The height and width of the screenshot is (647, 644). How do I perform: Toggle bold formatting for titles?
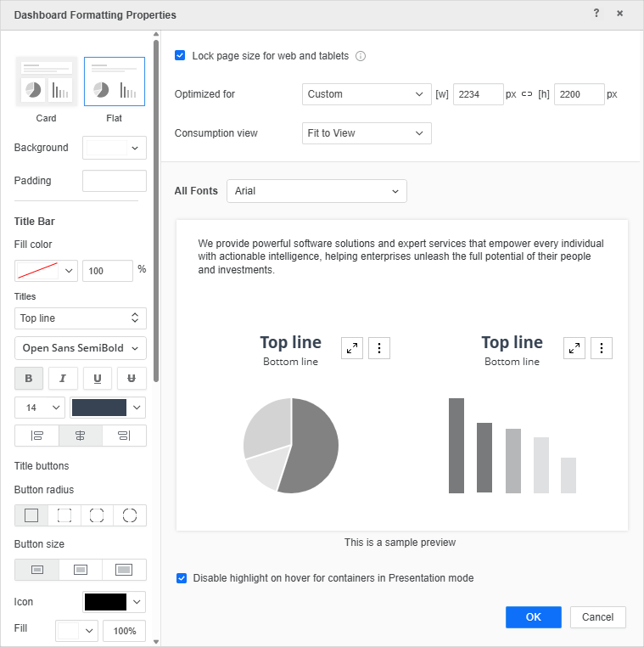click(x=29, y=379)
